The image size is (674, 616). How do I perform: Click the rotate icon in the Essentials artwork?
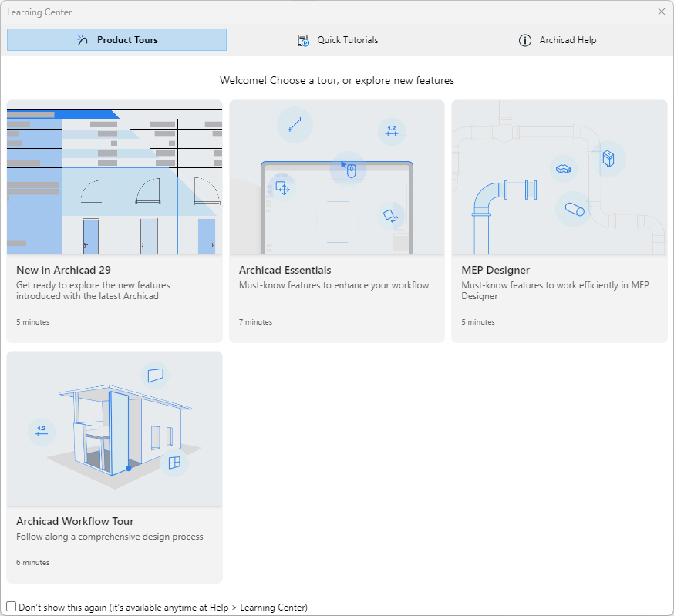pos(391,216)
